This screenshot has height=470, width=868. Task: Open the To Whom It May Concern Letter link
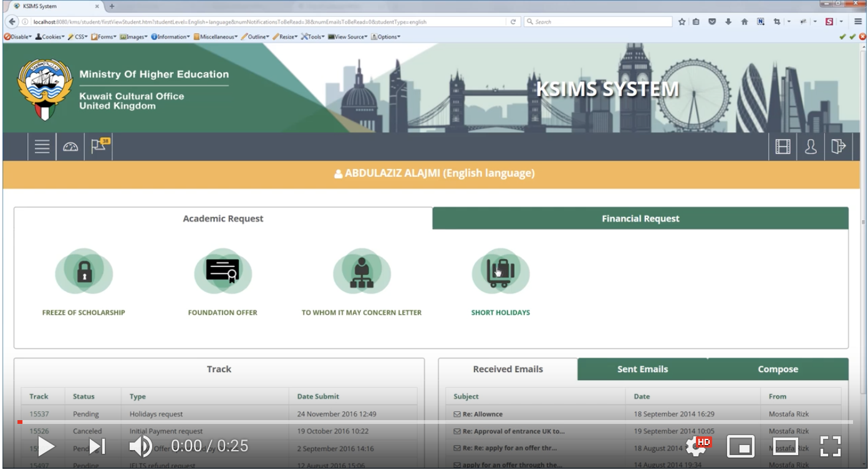click(362, 312)
